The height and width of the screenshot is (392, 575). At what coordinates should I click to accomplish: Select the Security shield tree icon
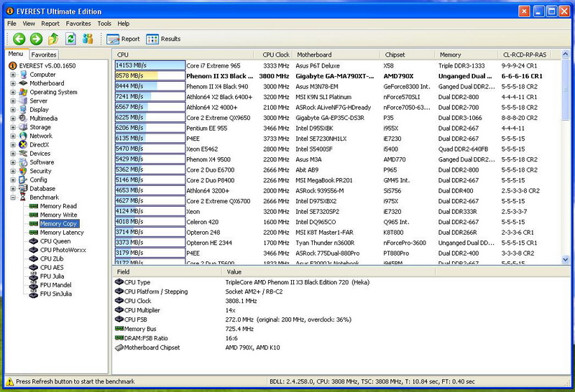(23, 171)
